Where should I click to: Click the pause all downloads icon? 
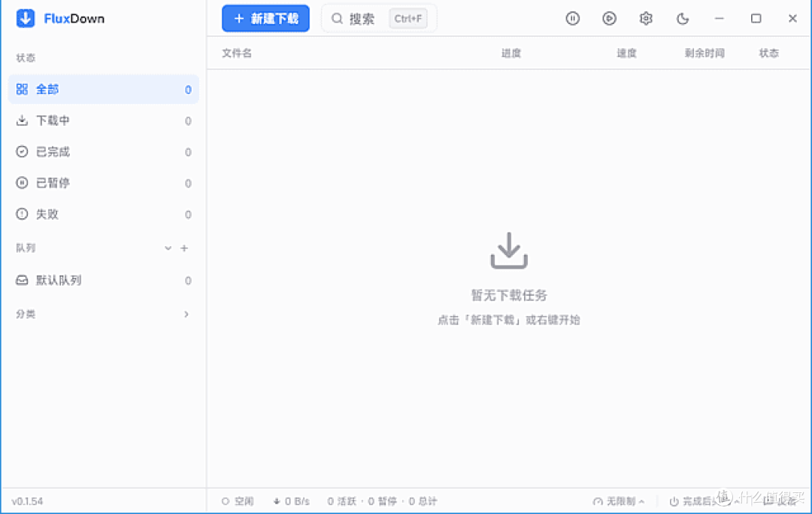tap(572, 19)
